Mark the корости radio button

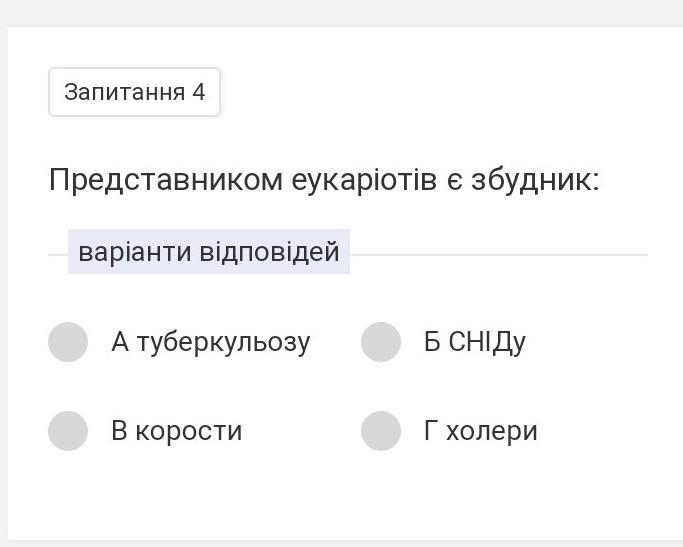[x=68, y=431]
